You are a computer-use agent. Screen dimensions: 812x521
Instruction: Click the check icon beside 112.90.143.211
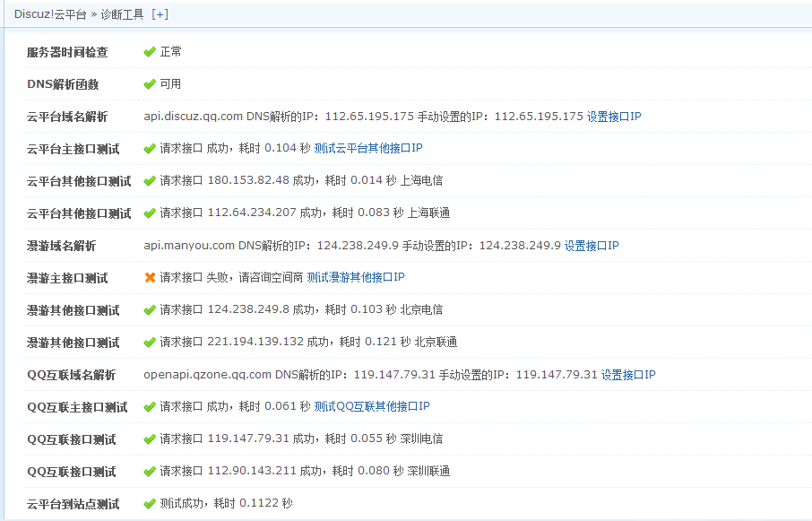click(x=150, y=472)
